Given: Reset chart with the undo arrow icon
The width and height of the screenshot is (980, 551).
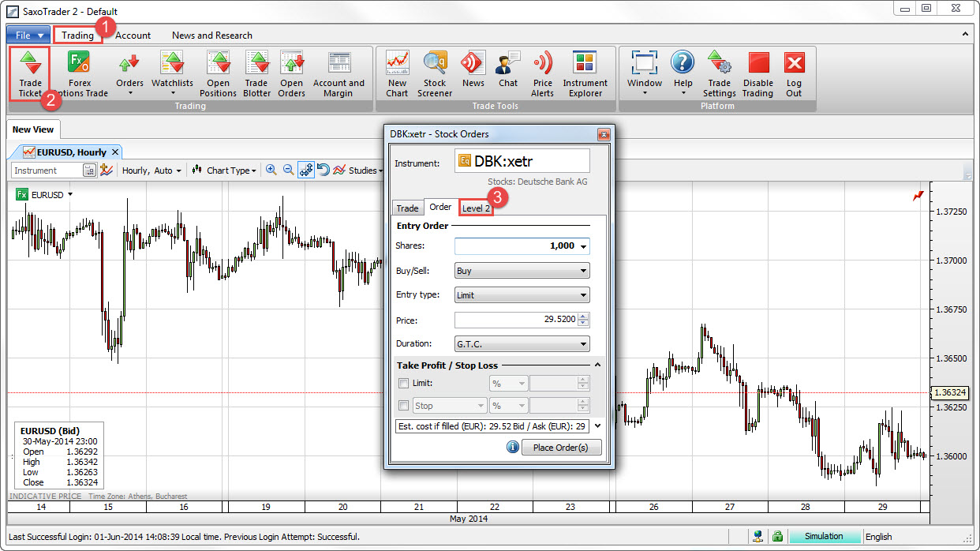Looking at the screenshot, I should (323, 170).
